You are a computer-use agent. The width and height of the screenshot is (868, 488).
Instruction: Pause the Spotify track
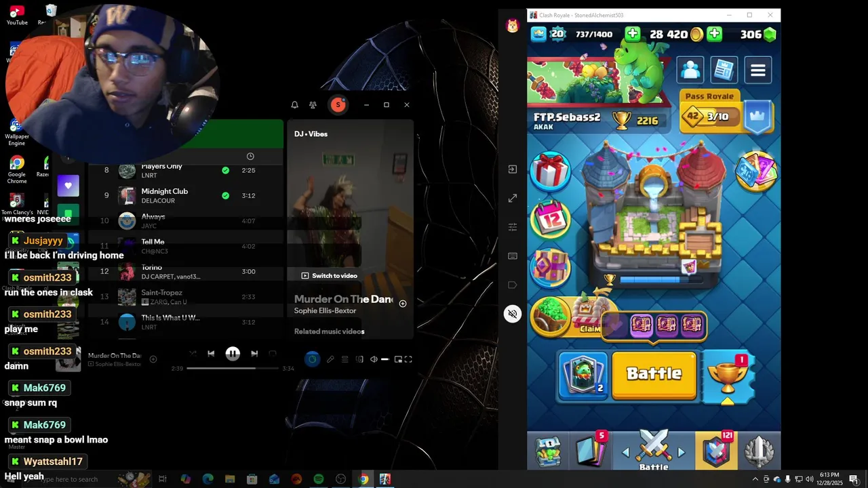(233, 353)
